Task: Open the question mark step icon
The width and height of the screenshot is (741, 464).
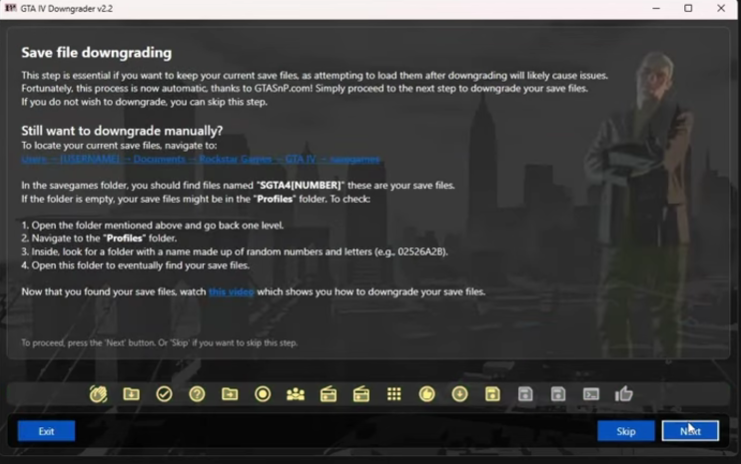Action: [197, 394]
